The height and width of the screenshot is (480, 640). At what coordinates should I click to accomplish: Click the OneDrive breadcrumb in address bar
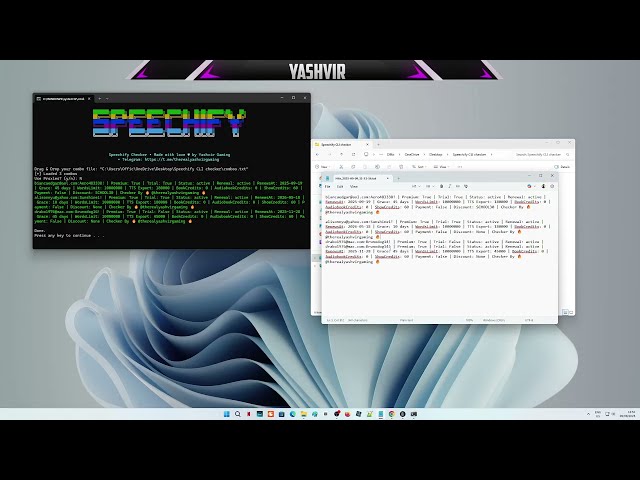tap(412, 154)
